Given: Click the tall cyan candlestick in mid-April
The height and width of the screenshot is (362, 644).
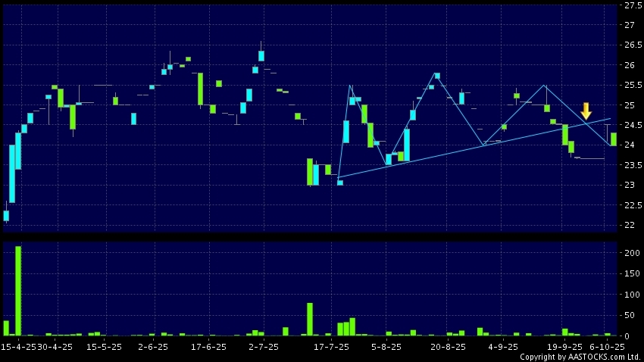Looking at the screenshot, I should click(12, 173).
